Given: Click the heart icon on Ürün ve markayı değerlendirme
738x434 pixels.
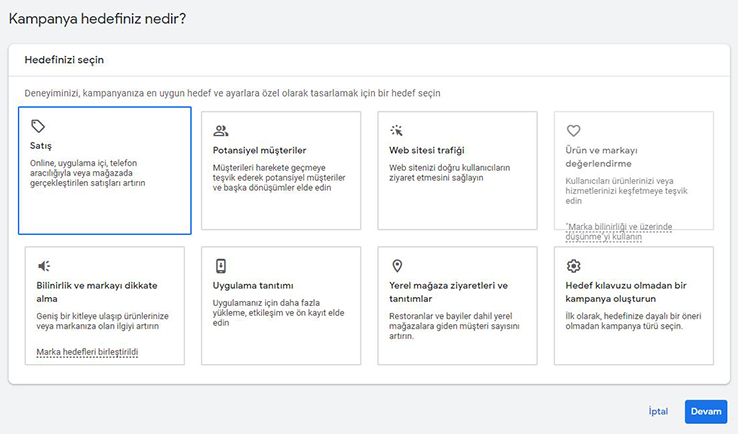Looking at the screenshot, I should click(573, 130).
